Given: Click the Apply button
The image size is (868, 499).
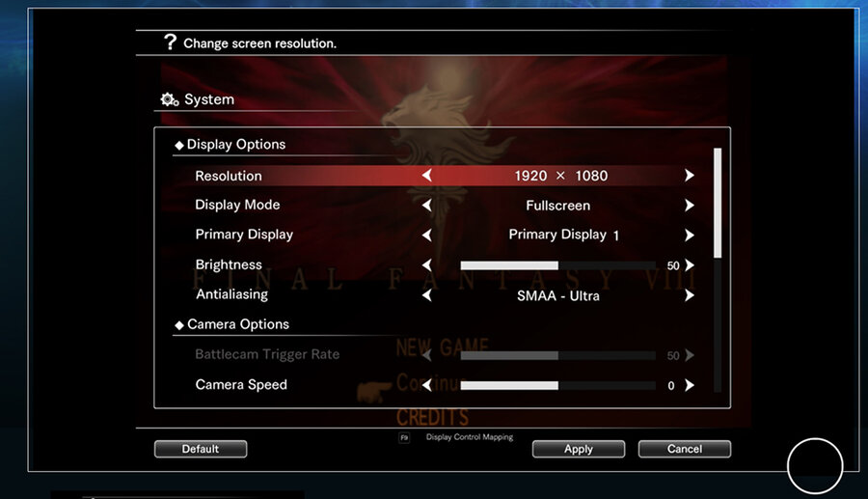Looking at the screenshot, I should (579, 449).
